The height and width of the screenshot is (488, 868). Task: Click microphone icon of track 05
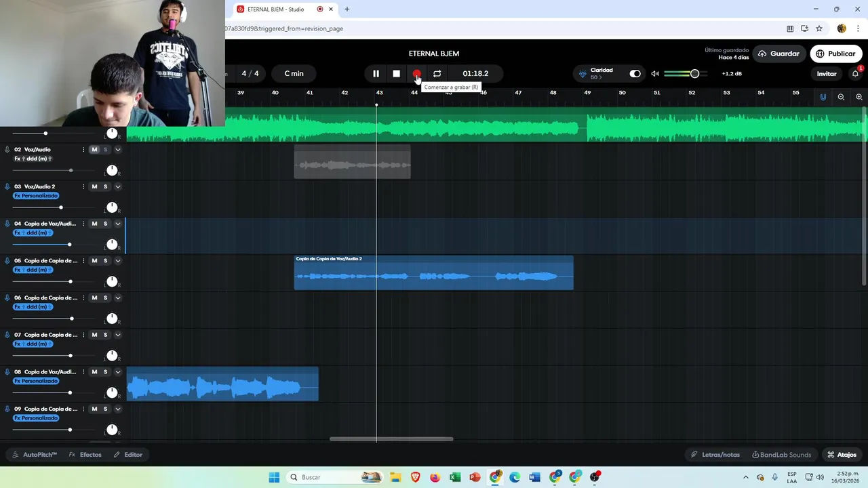pos(7,261)
